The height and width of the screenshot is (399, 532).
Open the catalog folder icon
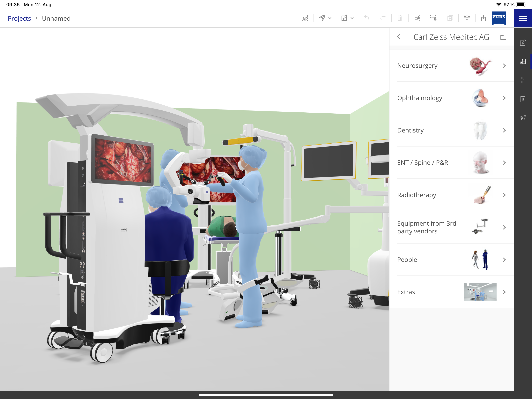(503, 37)
